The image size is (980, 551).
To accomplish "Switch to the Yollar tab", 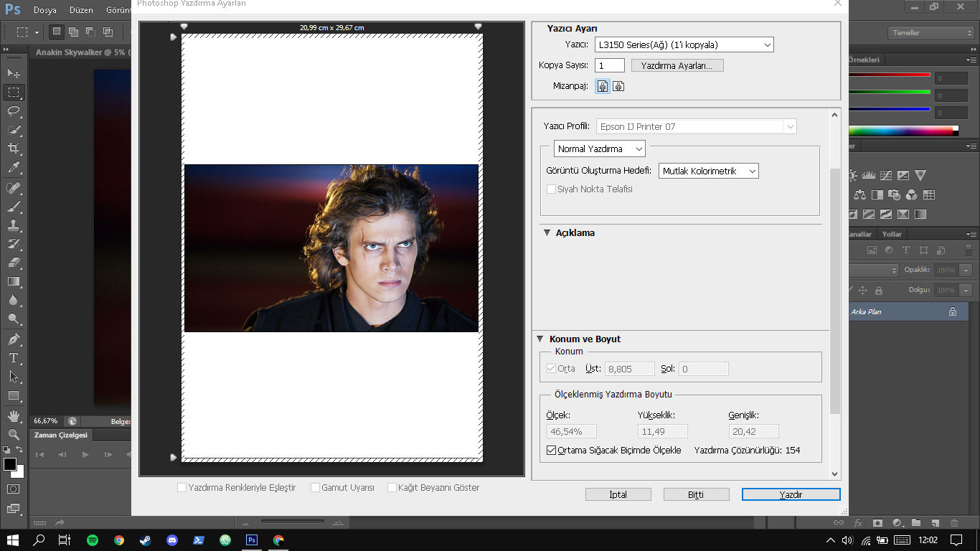I will pos(892,234).
